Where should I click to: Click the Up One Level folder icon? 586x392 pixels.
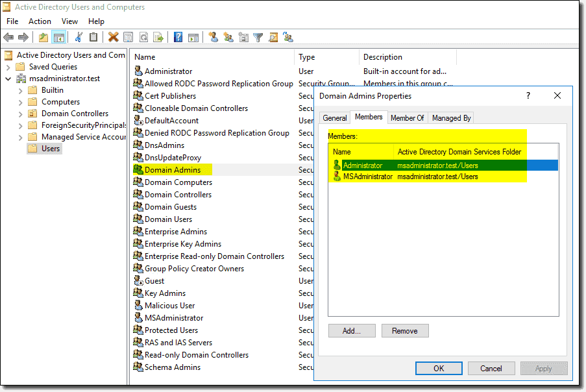43,38
